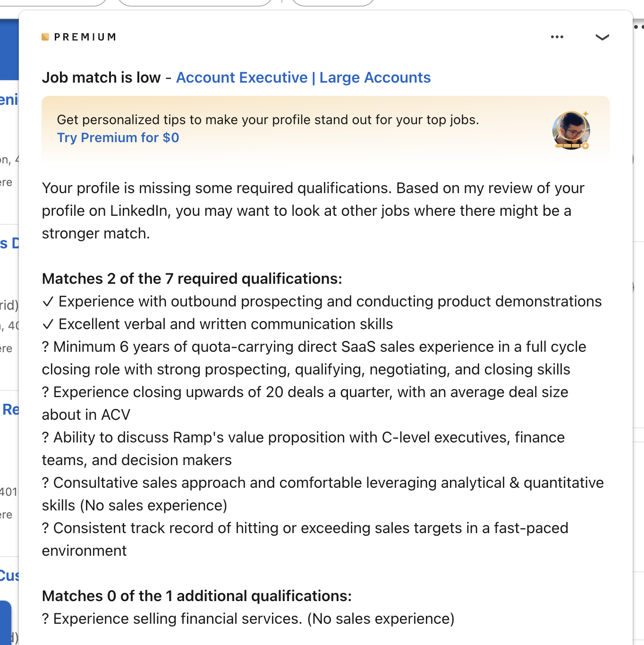Collapse the Premium job match panel
Viewport: 644px width, 645px height.
[x=602, y=37]
